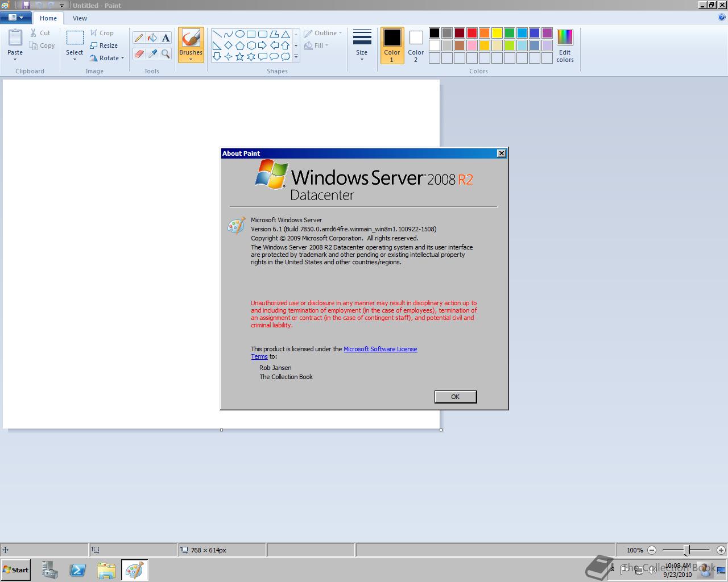Choose the Five-point star shape
Screen dimensions: 728x582
[239, 57]
